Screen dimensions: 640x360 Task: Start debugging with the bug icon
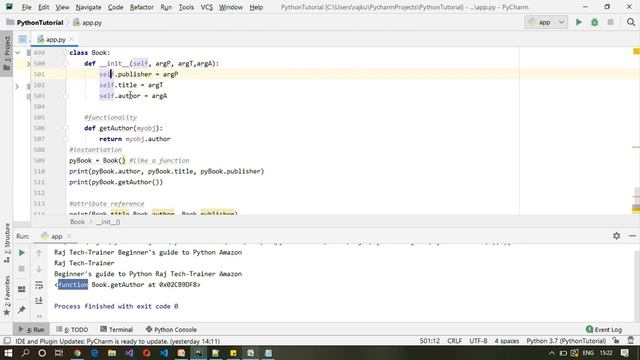[x=594, y=22]
